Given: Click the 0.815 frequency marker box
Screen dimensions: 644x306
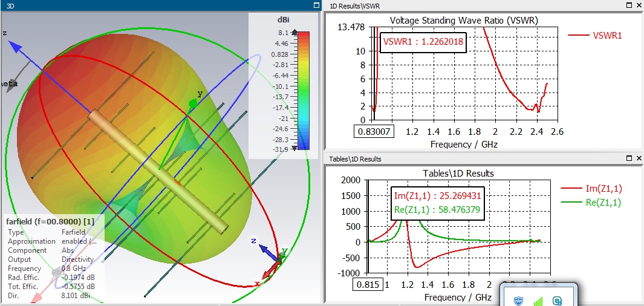Looking at the screenshot, I should 368,285.
